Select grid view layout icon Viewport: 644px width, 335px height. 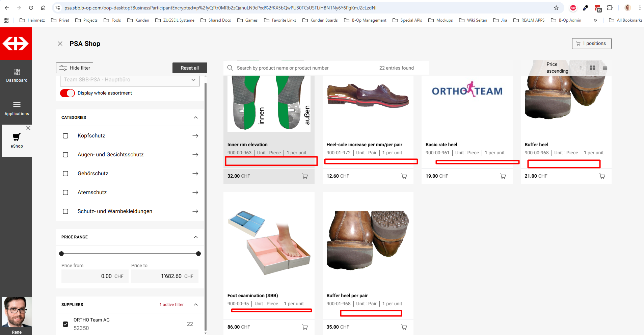pyautogui.click(x=592, y=68)
